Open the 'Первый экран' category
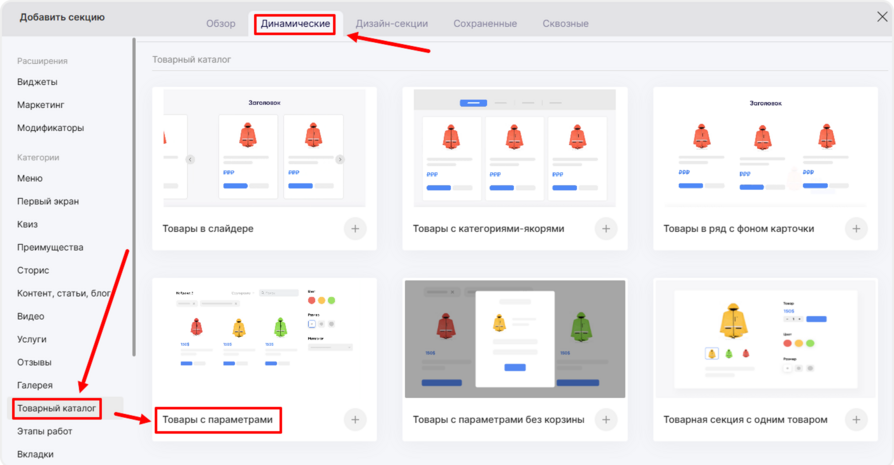The height and width of the screenshot is (465, 894). coord(48,201)
